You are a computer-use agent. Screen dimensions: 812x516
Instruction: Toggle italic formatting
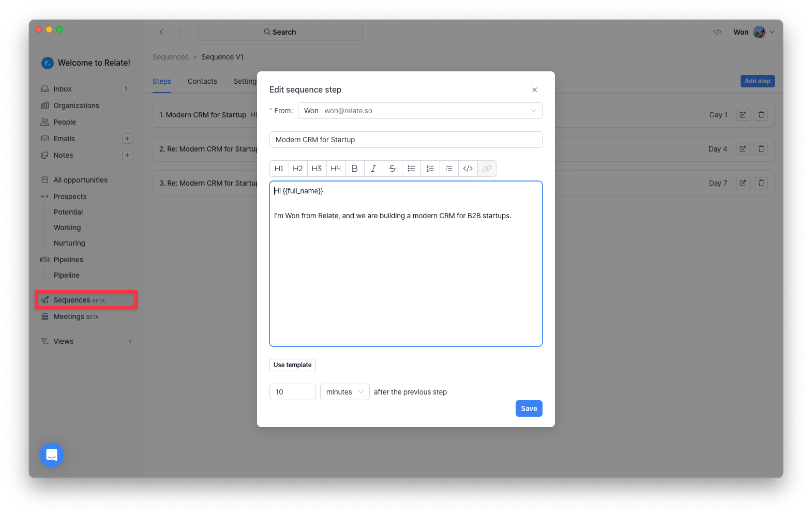[x=373, y=169]
